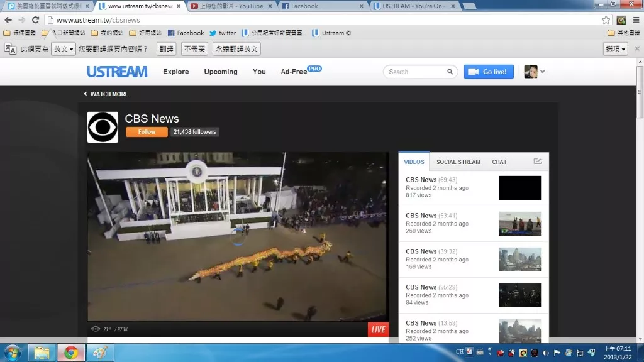Screen dimensions: 644x362
Task: Open the 其他書籤 bookmarks folder
Action: pyautogui.click(x=624, y=33)
